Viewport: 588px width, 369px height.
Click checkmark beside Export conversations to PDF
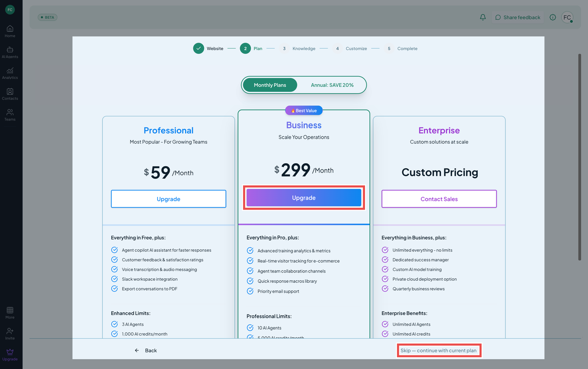[115, 289]
